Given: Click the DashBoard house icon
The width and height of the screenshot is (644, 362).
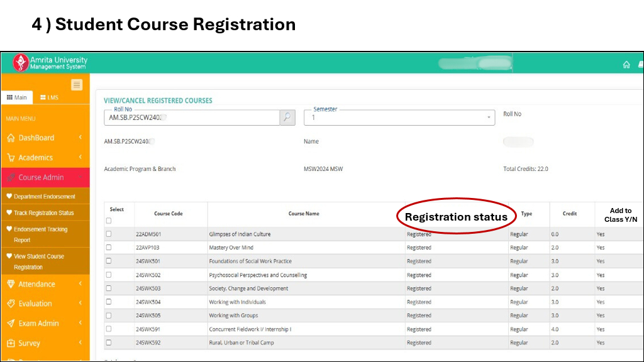Looking at the screenshot, I should pos(10,138).
